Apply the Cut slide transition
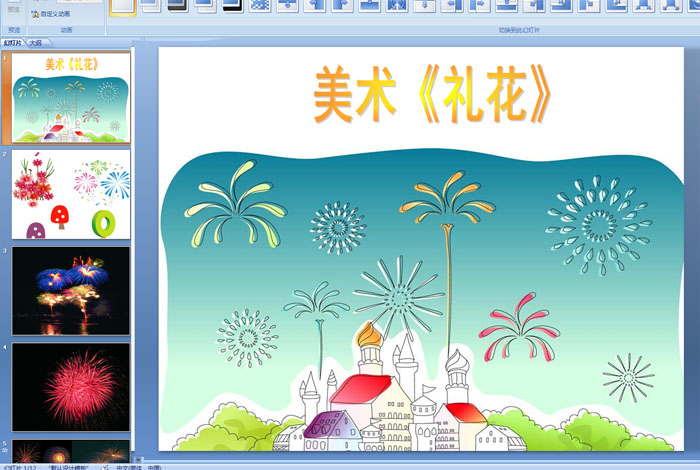The height and width of the screenshot is (470, 700). [205, 5]
